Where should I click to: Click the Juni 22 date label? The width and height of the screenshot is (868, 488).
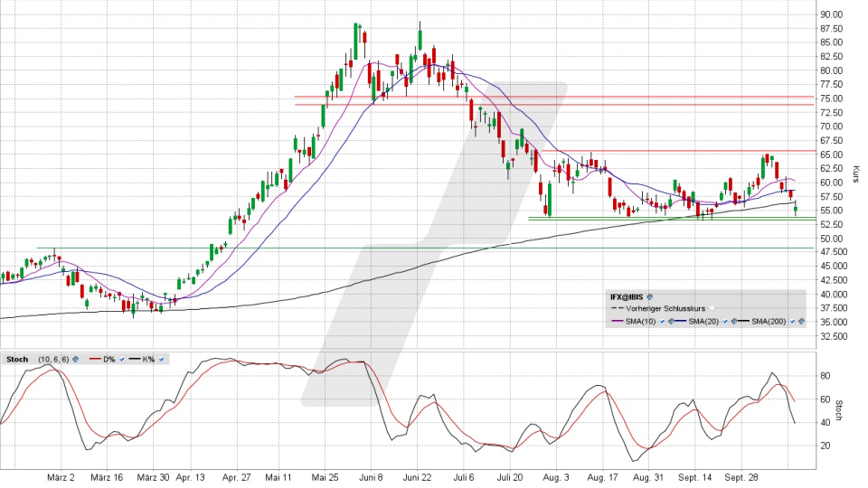tap(418, 477)
